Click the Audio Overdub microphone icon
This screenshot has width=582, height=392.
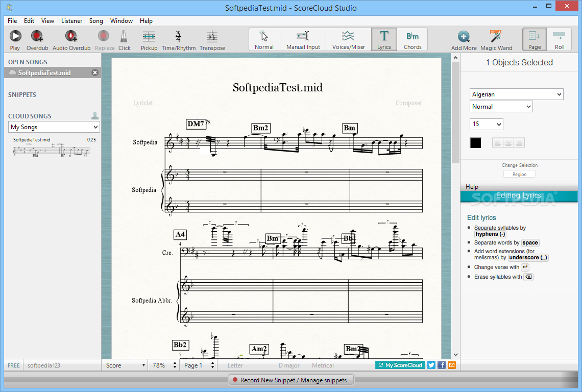[71, 36]
